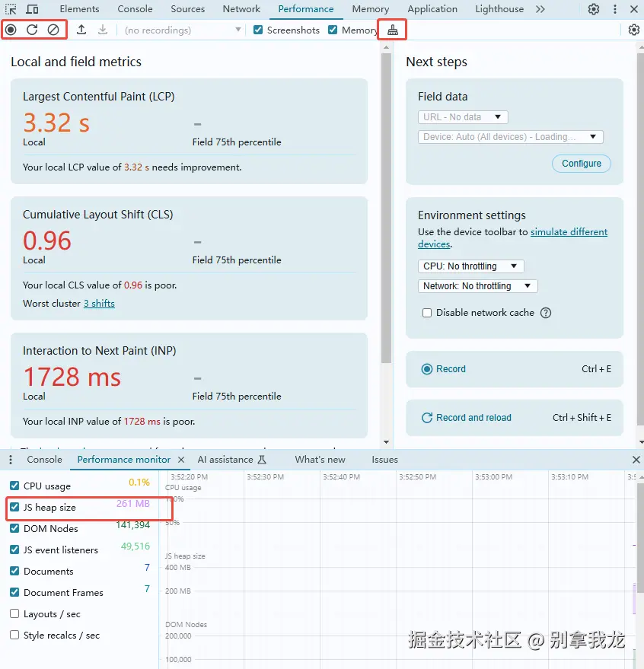Viewport: 644px width, 669px height.
Task: Open capture settings gear in Performance toolbar
Action: pos(634,30)
